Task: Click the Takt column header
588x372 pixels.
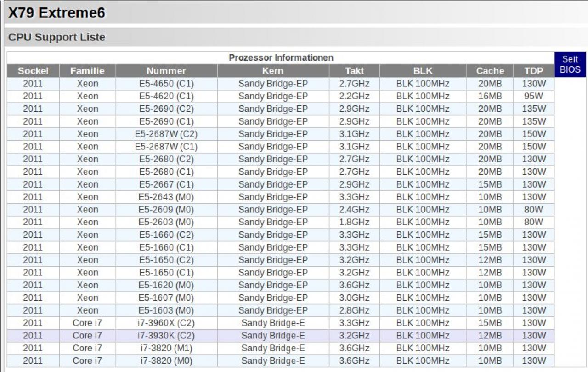Action: pos(354,71)
